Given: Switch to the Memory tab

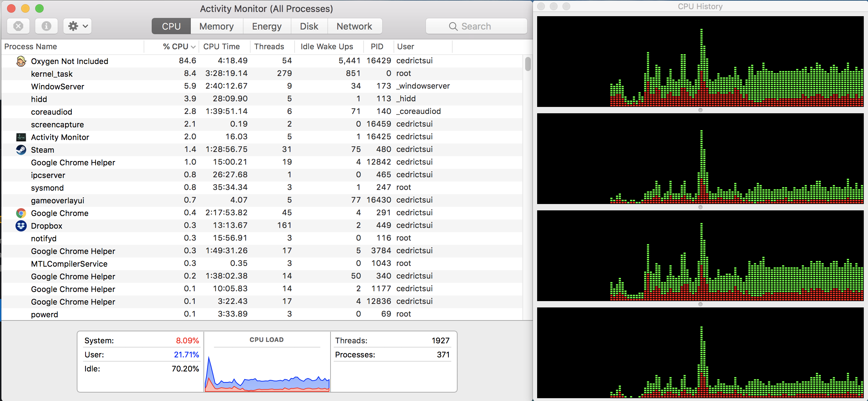Looking at the screenshot, I should click(216, 26).
